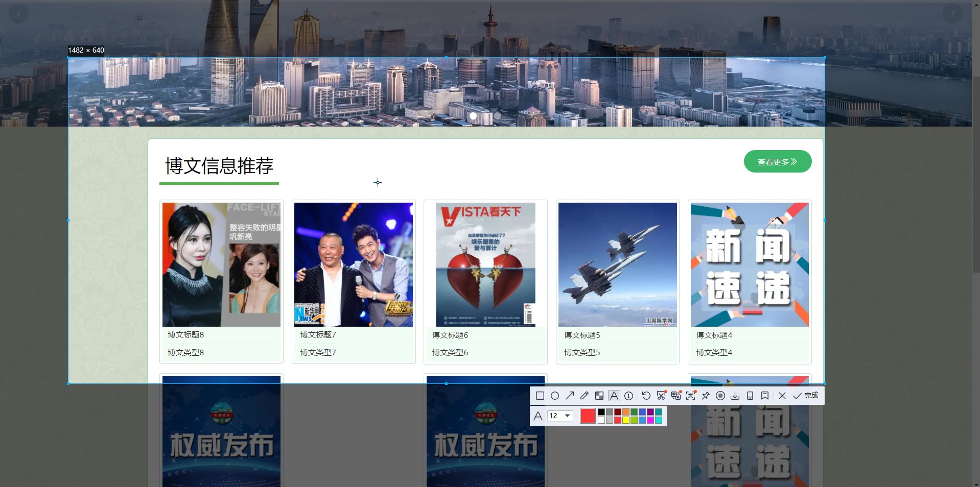980x487 pixels.
Task: Click the send to phone icon
Action: click(x=750, y=396)
